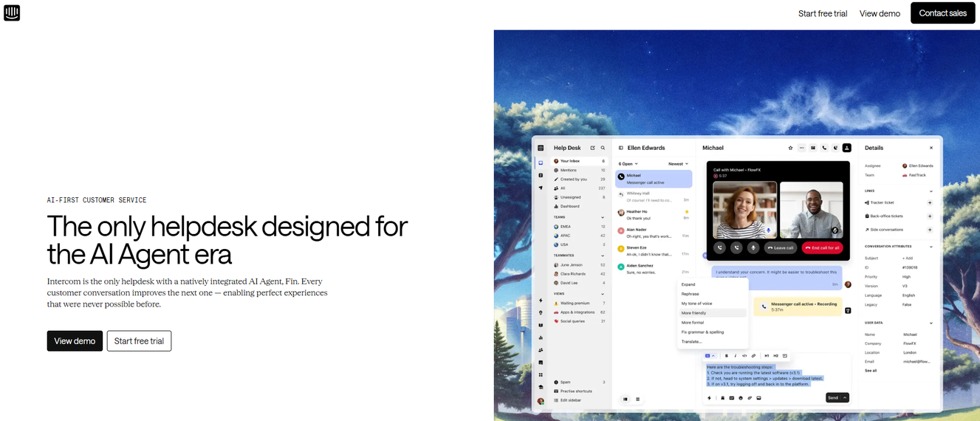Apply italic formatting in the reply composer
Screen dimensions: 980x421
pos(735,355)
